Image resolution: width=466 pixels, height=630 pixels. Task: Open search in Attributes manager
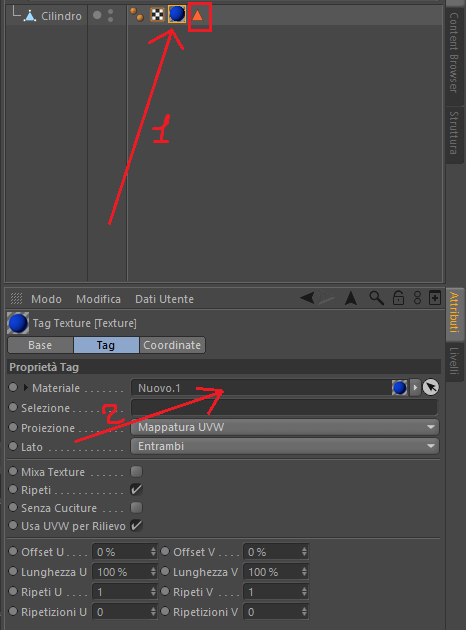(x=376, y=298)
